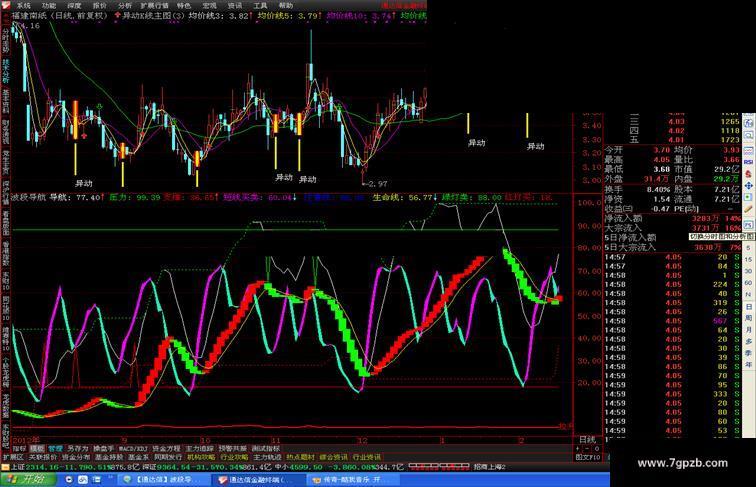756x487 pixels.
Task: Click the pencil drawing tool icon
Action: (x=748, y=209)
